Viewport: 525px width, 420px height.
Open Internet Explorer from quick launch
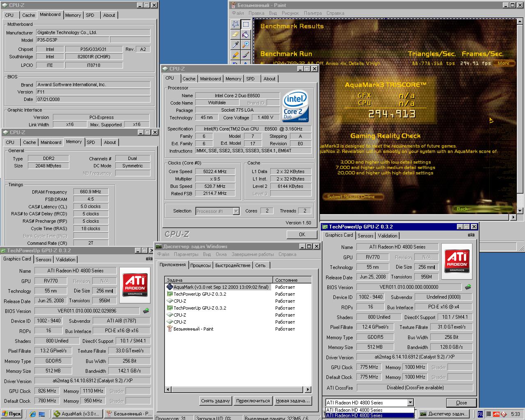[33, 414]
